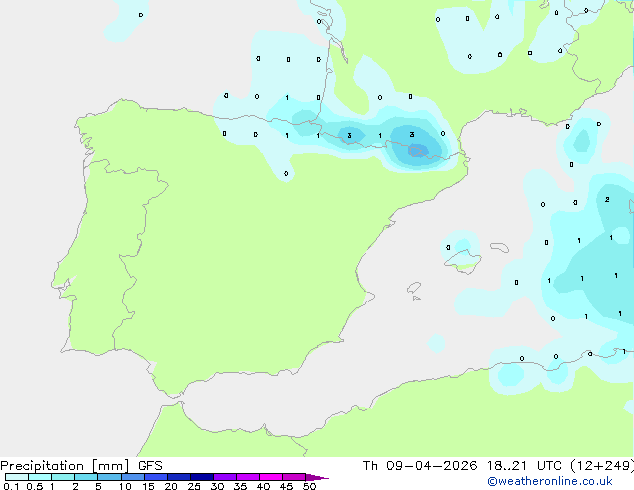Open the weatheronline.co.uk copyright link
Screen dimensions: 634x490
pyautogui.click(x=549, y=481)
